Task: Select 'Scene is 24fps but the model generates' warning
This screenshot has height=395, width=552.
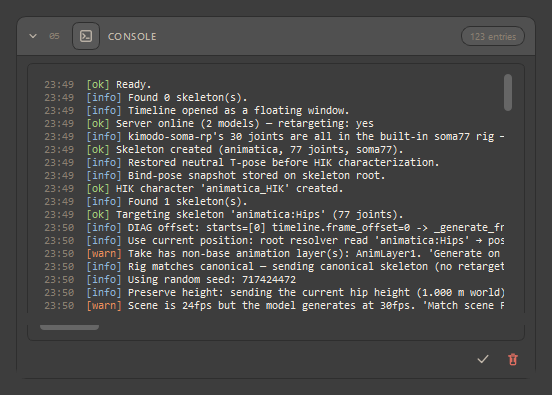Action: 274,306
